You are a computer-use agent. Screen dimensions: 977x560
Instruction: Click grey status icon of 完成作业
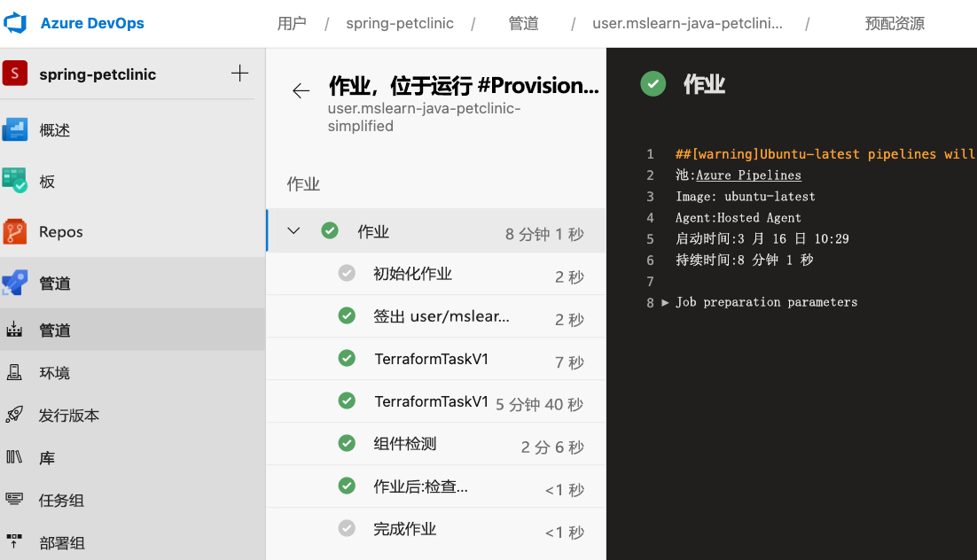(x=347, y=528)
